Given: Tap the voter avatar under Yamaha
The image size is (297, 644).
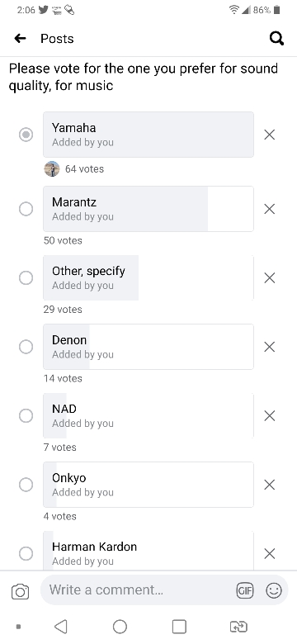Looking at the screenshot, I should click(x=52, y=168).
